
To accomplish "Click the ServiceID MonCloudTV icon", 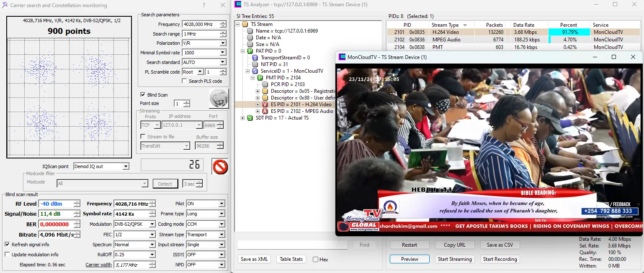I will click(255, 71).
